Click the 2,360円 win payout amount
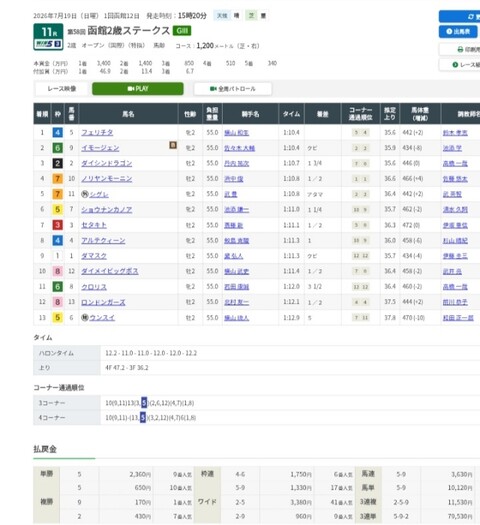 [x=140, y=474]
